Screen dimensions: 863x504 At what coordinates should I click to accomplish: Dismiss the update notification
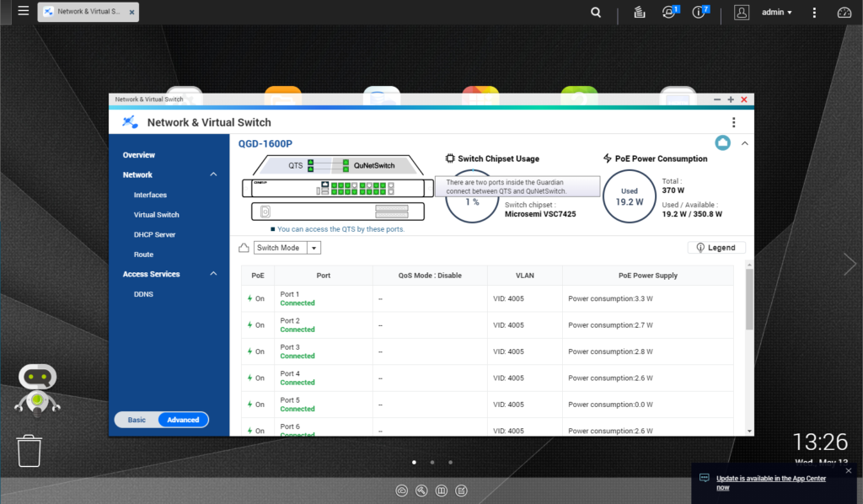click(848, 470)
